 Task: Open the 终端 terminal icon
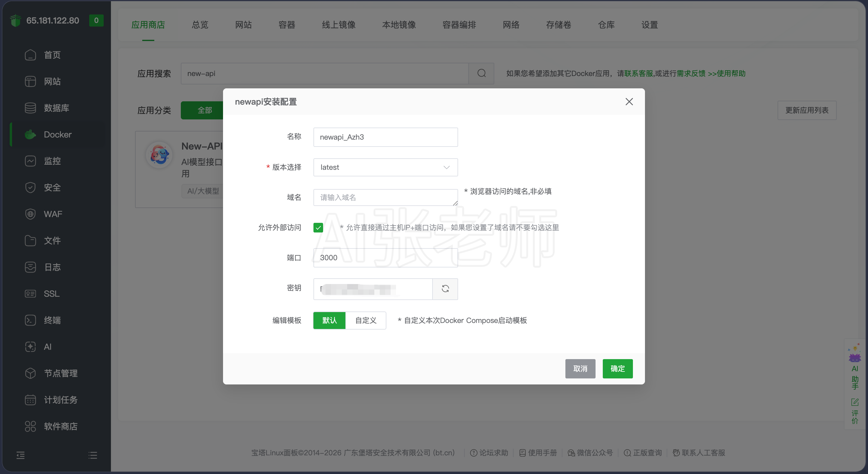coord(30,320)
